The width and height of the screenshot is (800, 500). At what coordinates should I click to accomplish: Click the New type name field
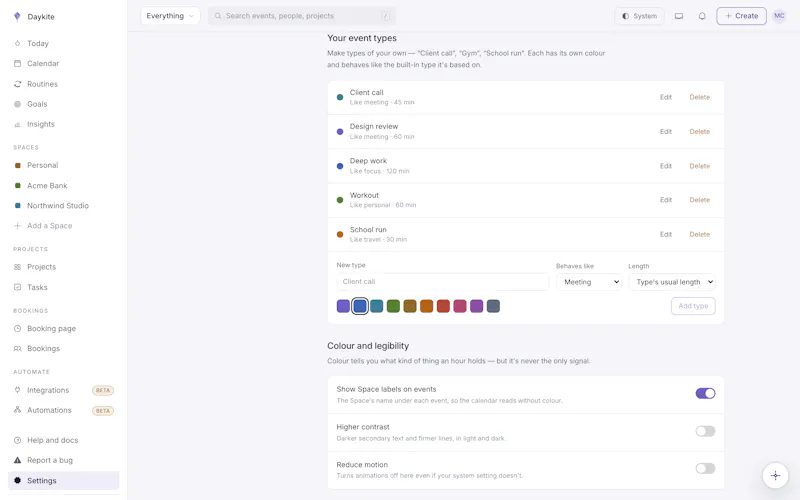click(442, 282)
